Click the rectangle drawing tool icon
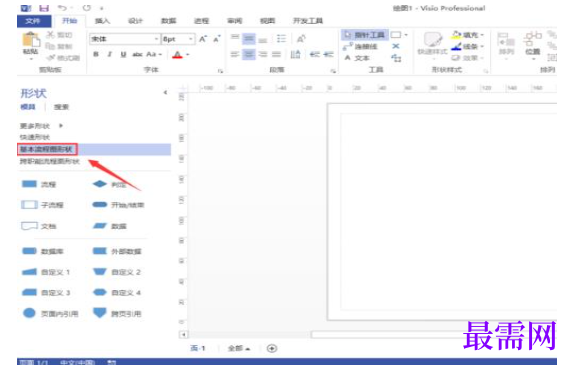This screenshot has height=367, width=575. coord(396,35)
